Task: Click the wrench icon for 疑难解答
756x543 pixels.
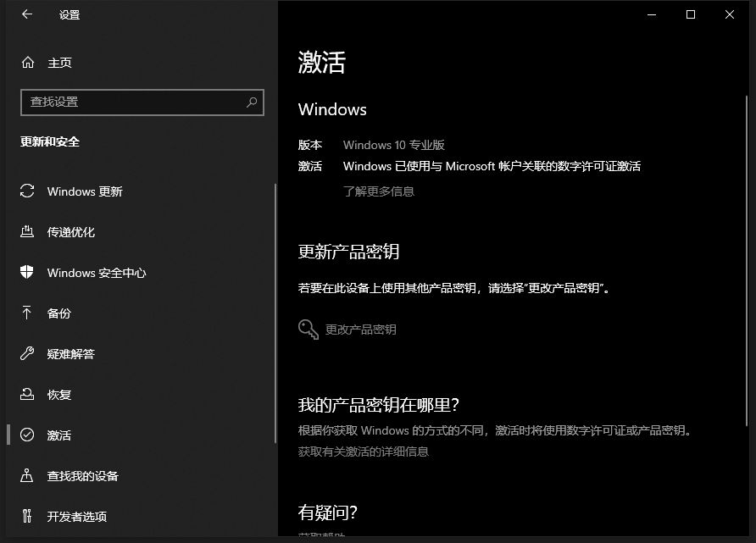Action: click(x=27, y=353)
